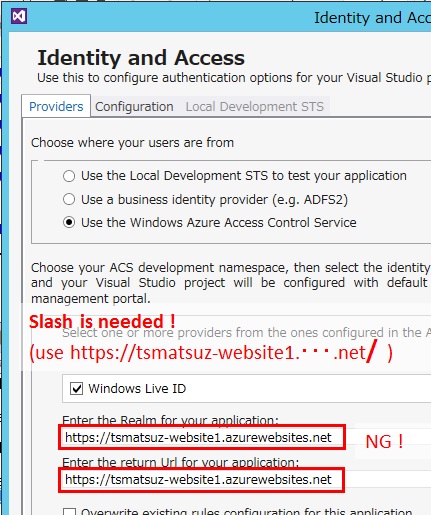
Task: Focus the return Url input field
Action: click(x=202, y=480)
